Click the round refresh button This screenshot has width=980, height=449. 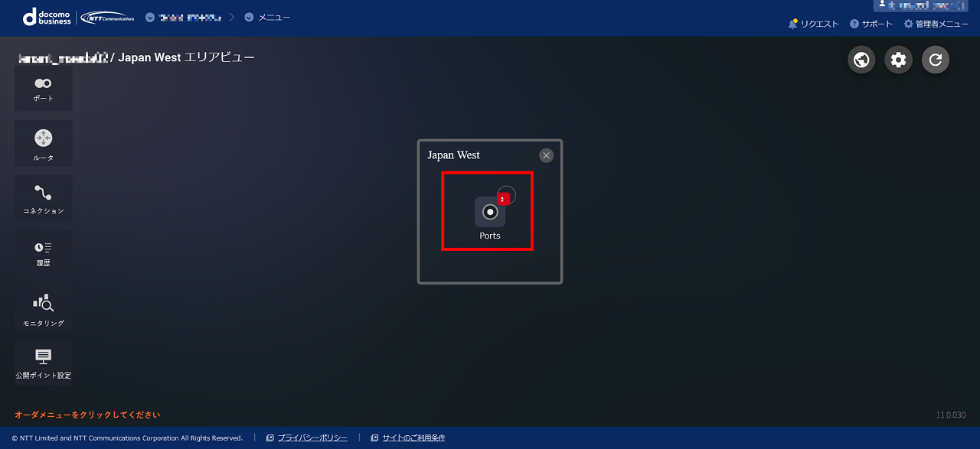(935, 60)
